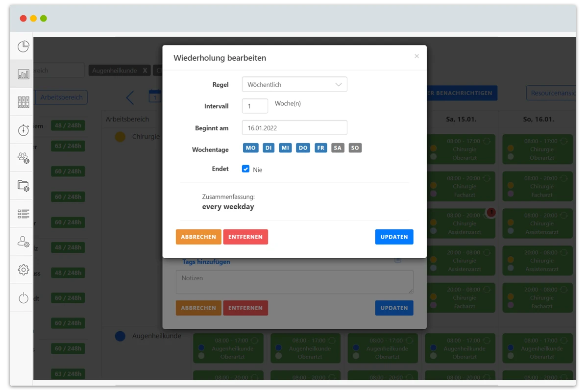Viewport: 588px width, 392px height.
Task: Click the Beginnt am date field
Action: [x=294, y=128]
